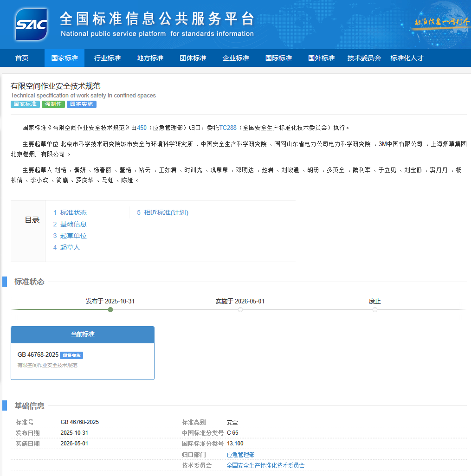Click the 即将实施 tag on GB 46768-2025 card
471x476 pixels.
coord(71,355)
